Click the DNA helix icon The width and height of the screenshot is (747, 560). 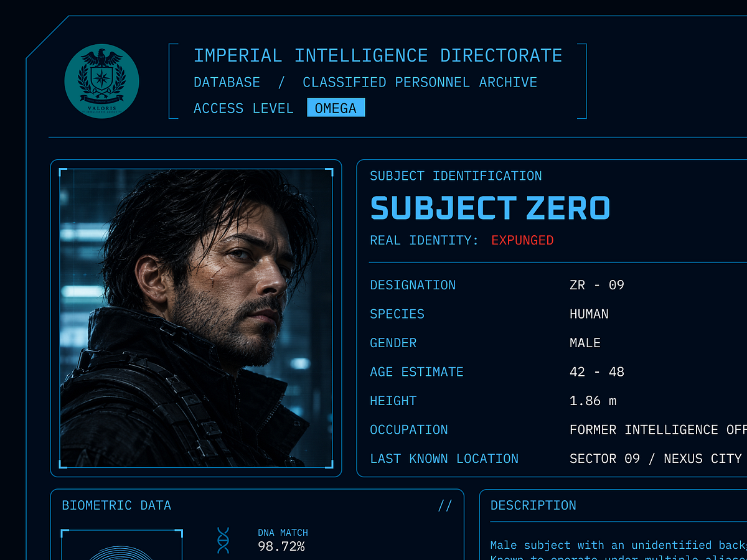(x=223, y=540)
